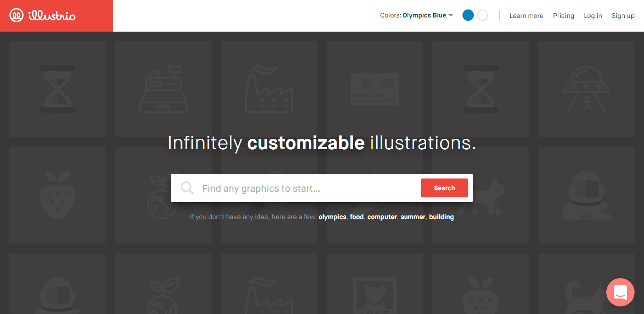Click Sign up in the header
The height and width of the screenshot is (314, 644).
click(x=623, y=16)
